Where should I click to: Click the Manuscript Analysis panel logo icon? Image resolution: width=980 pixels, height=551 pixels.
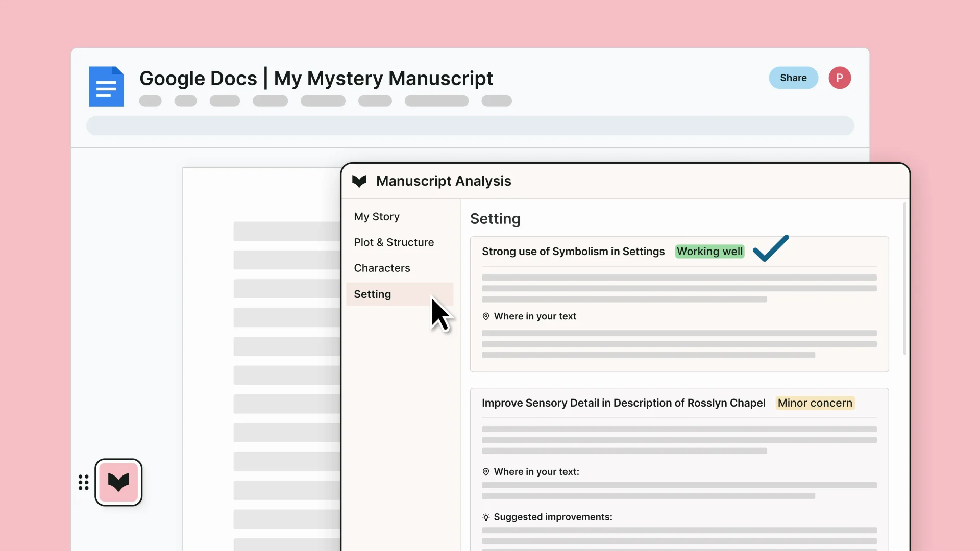click(359, 181)
